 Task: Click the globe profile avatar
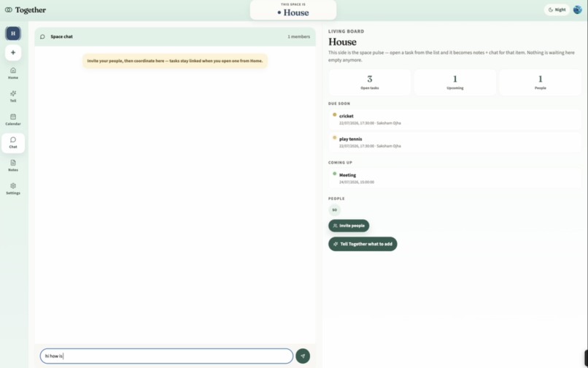[578, 9]
